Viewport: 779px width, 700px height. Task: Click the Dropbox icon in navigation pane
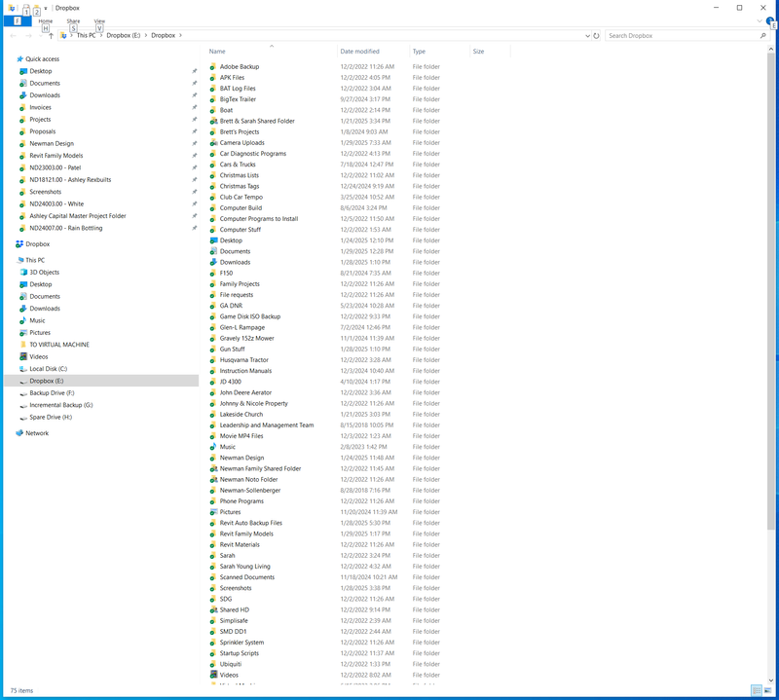coord(19,244)
